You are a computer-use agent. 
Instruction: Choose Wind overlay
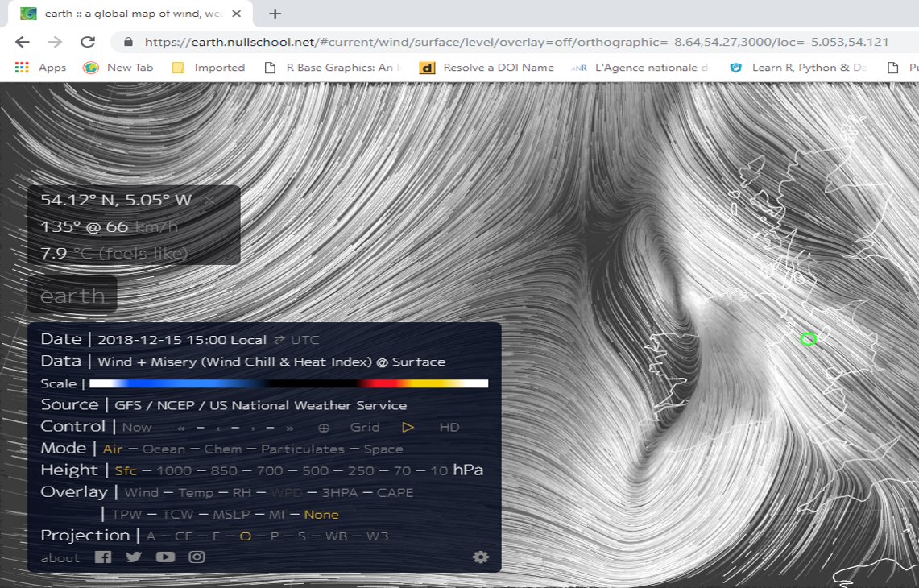click(141, 492)
